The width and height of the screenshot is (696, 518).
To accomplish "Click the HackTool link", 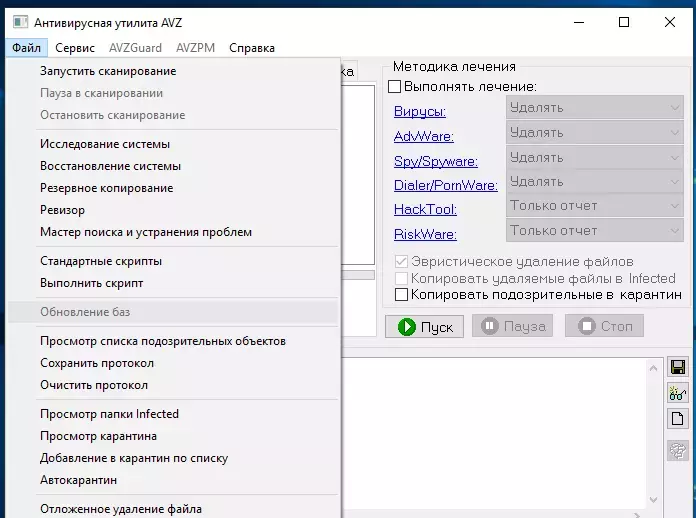I will coord(425,209).
